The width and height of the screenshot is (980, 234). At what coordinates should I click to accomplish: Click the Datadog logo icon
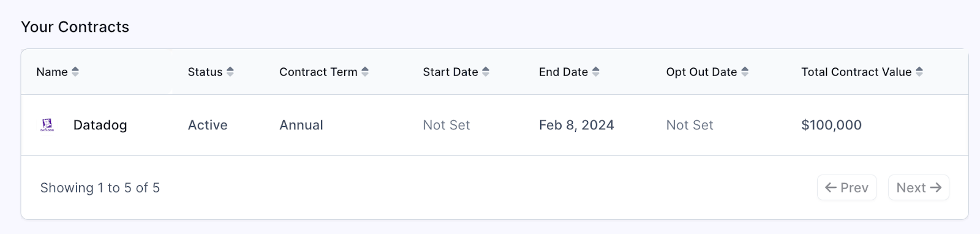pos(47,125)
